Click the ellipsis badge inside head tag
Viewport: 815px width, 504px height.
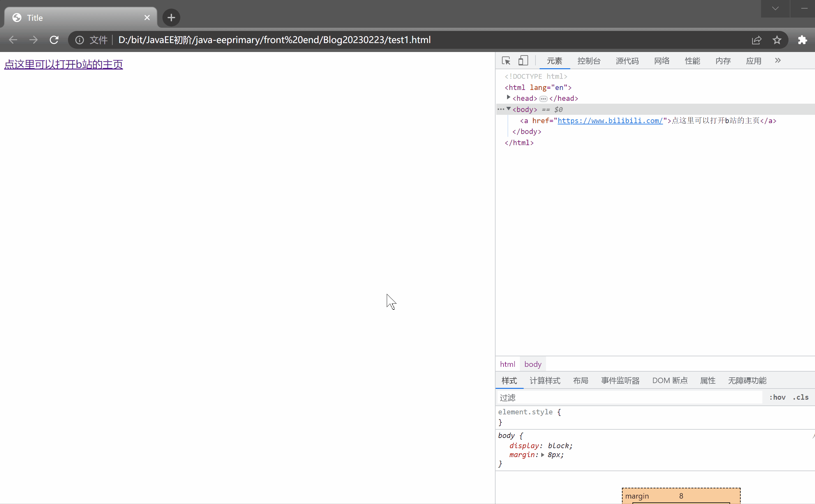[x=543, y=99]
